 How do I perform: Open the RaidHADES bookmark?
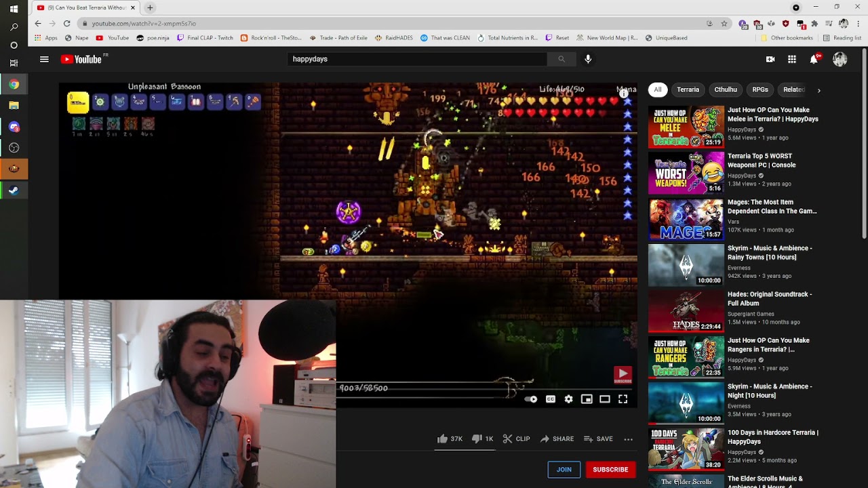click(393, 38)
